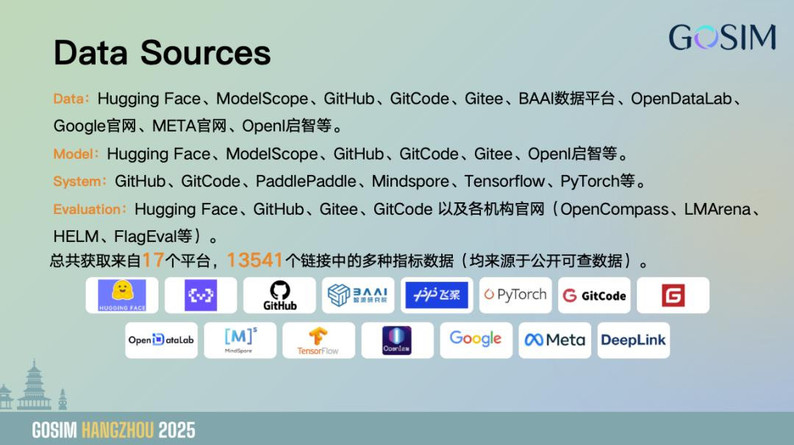Select the PaddlePaddle 飞桨 logo tile

point(436,295)
